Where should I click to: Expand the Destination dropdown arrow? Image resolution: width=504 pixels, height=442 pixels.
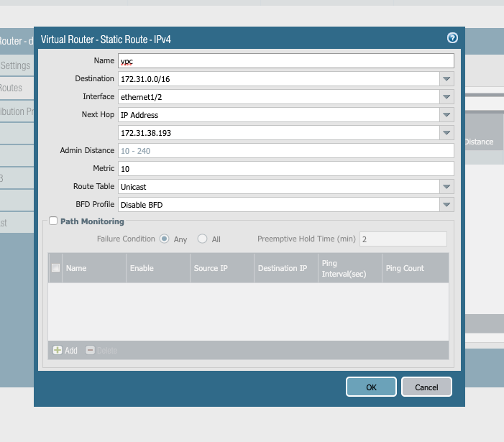click(446, 78)
